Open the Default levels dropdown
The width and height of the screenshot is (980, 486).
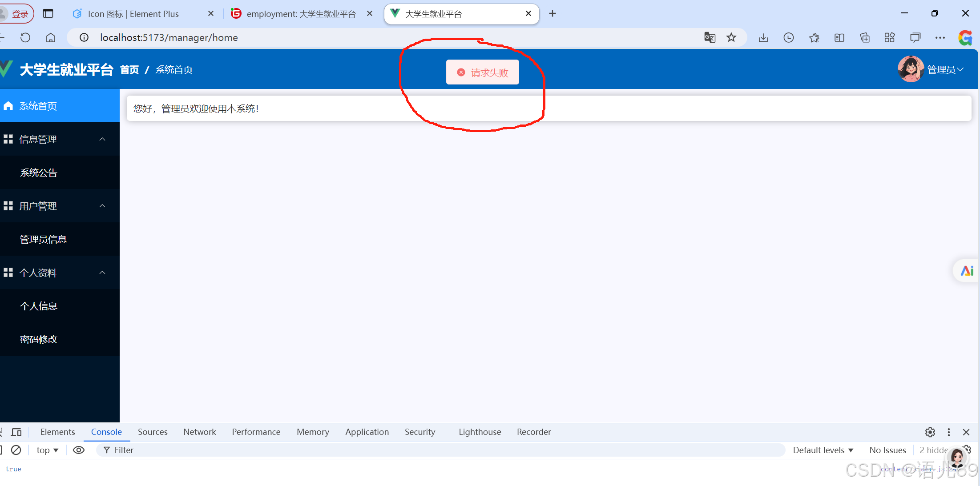pyautogui.click(x=823, y=450)
